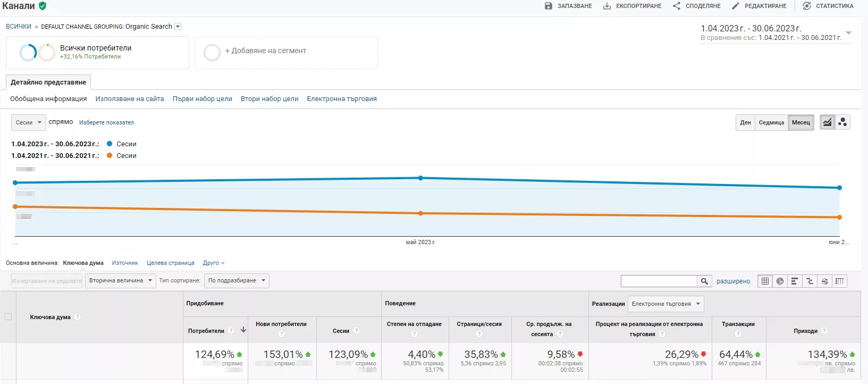
Task: Share the report using СПОДЕЛЯНЕ
Action: (x=696, y=6)
